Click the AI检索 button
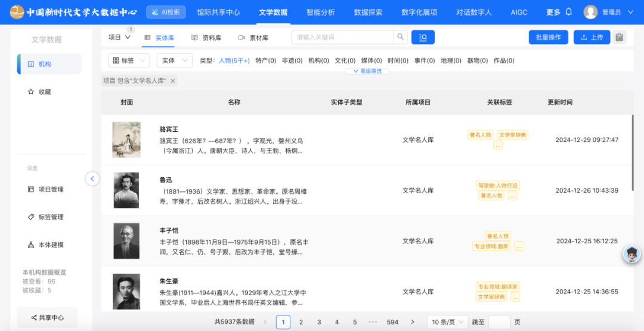Viewport: 644px width, 331px height. coord(166,13)
